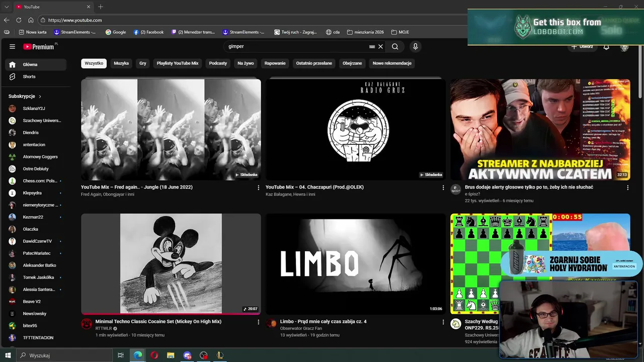Open Atomowy Coggers subscription
This screenshot has width=644, height=362.
[x=36, y=157]
